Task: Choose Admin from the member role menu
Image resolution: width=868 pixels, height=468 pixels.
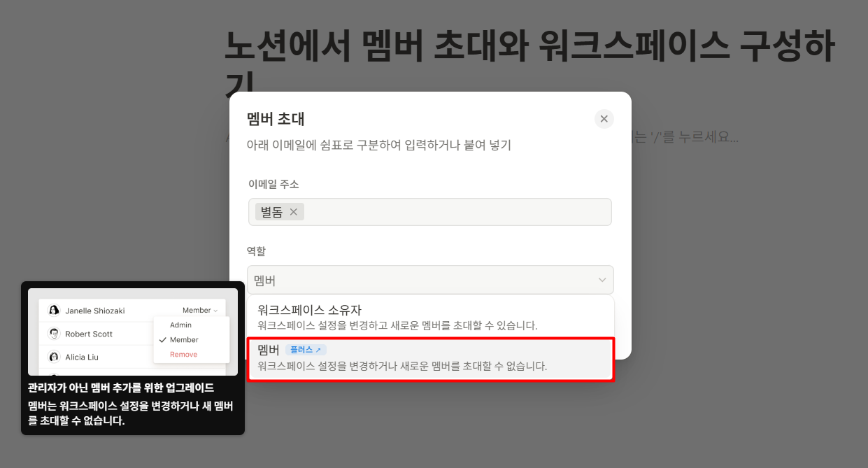Action: [x=180, y=325]
